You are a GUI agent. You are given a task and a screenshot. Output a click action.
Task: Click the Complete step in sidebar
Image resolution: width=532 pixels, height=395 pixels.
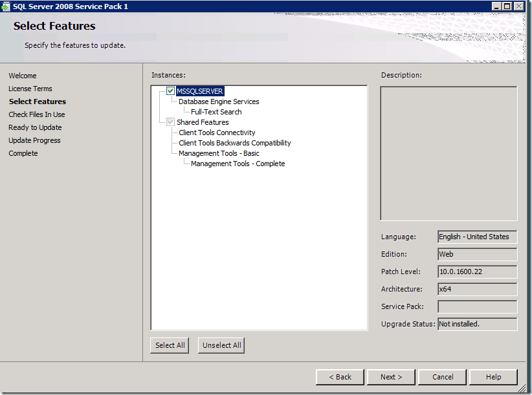tap(23, 153)
